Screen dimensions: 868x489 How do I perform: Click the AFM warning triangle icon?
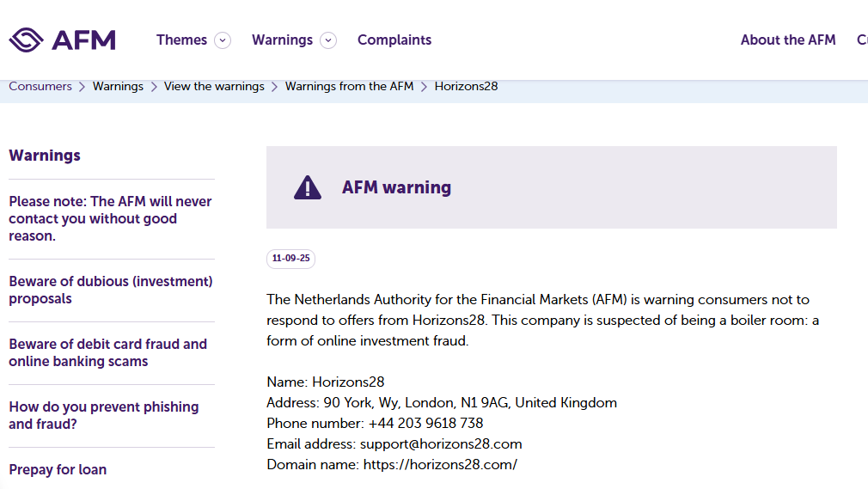point(307,187)
